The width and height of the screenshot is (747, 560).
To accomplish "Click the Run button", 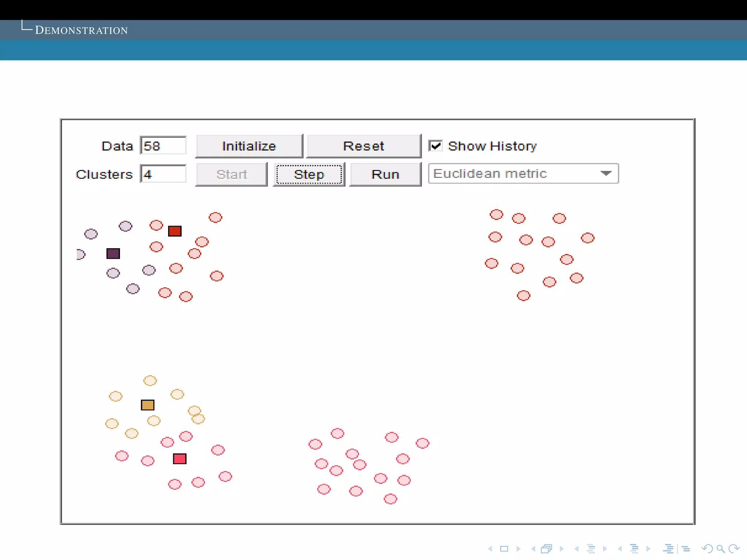I will [385, 175].
